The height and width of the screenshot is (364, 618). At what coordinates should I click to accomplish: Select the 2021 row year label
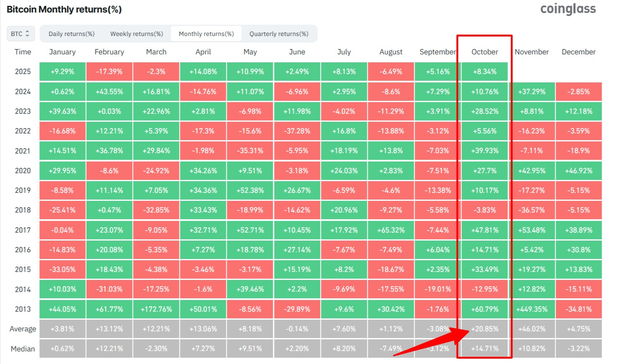pos(22,151)
